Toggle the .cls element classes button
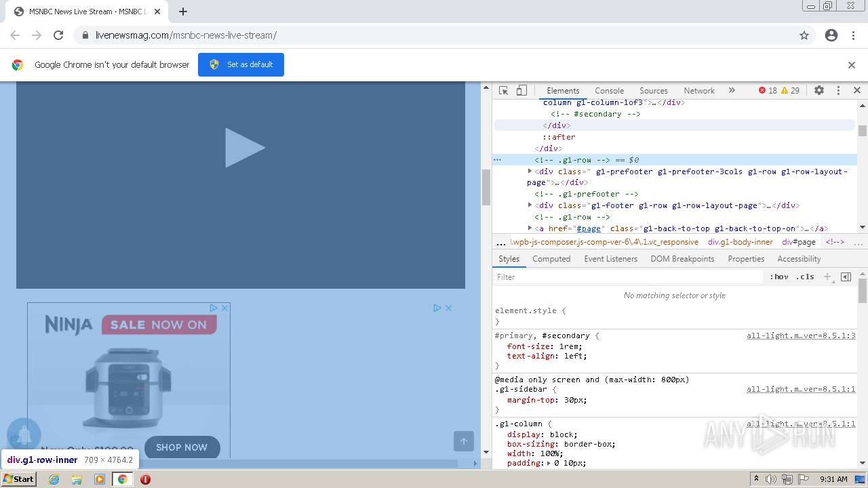Viewport: 868px width, 488px height. tap(805, 277)
